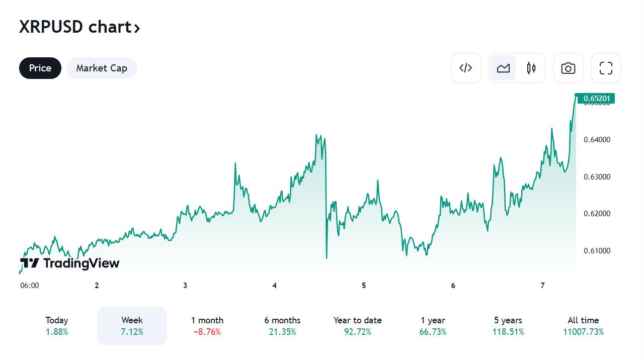Choose the Today time range
The image size is (644, 362).
(x=56, y=326)
